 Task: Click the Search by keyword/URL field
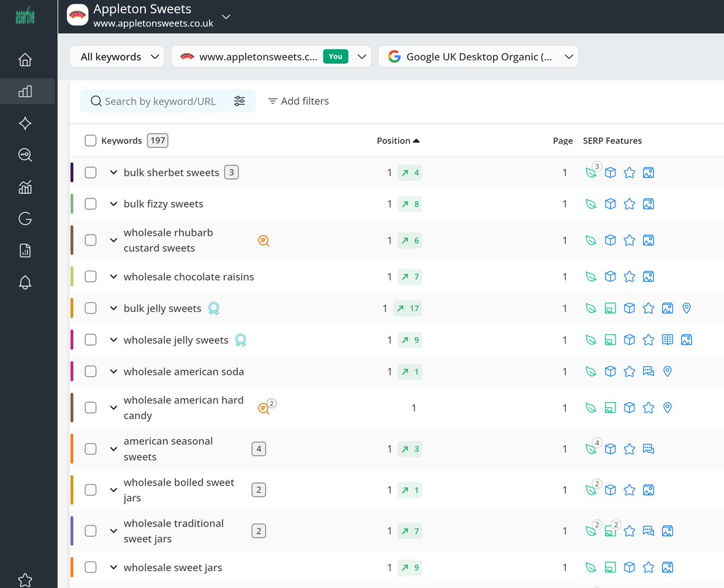coord(160,101)
